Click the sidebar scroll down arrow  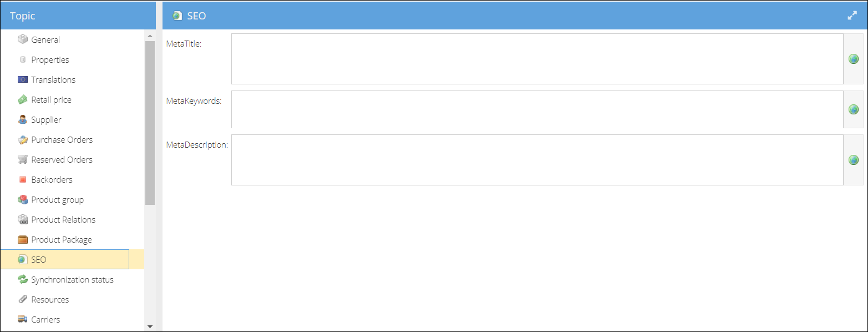coord(150,326)
